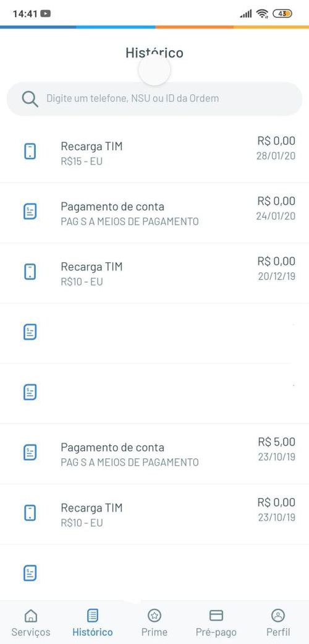Open the Serviços home icon
The height and width of the screenshot is (644, 309).
(31, 616)
